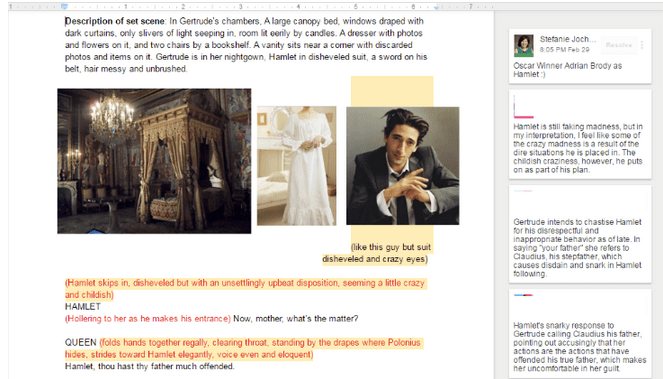Select the white nightgown image
663x379 pixels.
click(296, 165)
